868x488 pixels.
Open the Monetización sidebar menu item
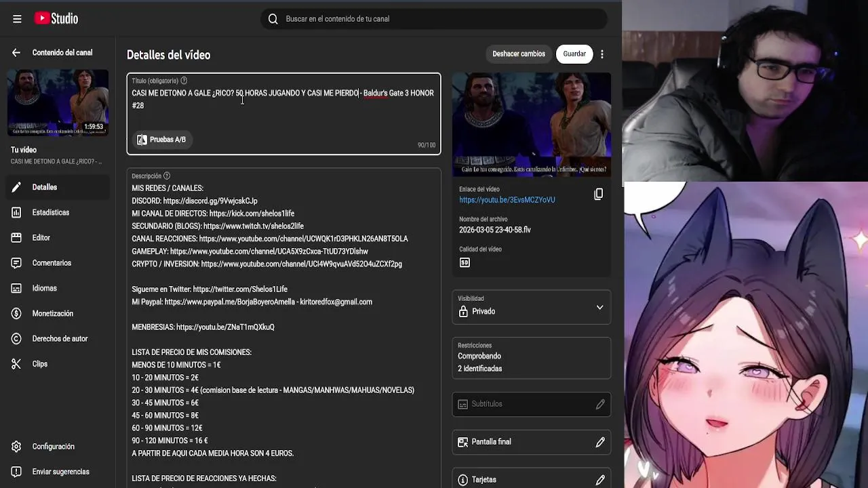pos(58,314)
